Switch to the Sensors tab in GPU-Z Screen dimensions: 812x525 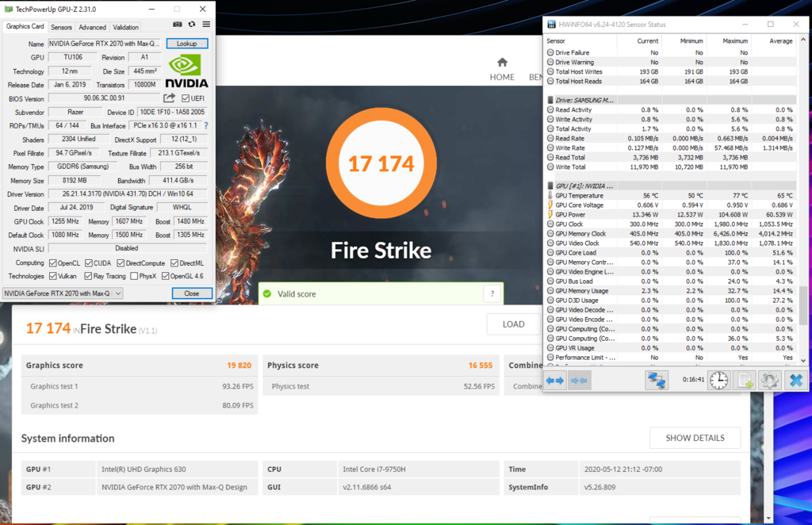click(61, 28)
